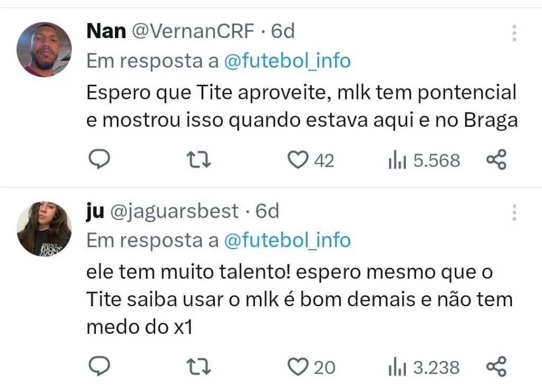This screenshot has width=542, height=392.
Task: Open more options for Nan's tweet
Action: [x=514, y=33]
